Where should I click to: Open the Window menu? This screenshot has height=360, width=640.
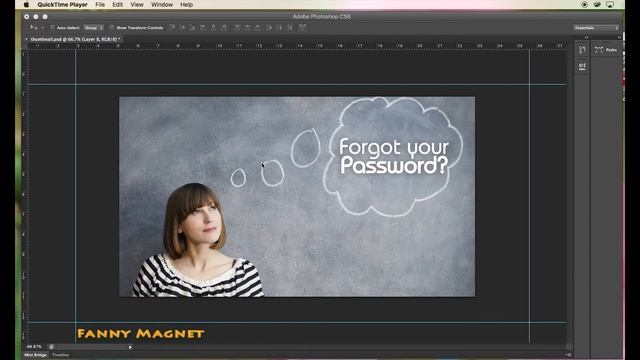(162, 4)
